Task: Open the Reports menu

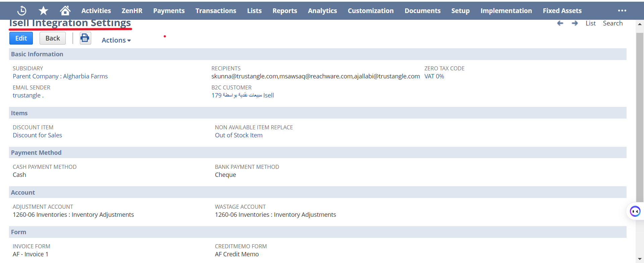Action: (285, 11)
